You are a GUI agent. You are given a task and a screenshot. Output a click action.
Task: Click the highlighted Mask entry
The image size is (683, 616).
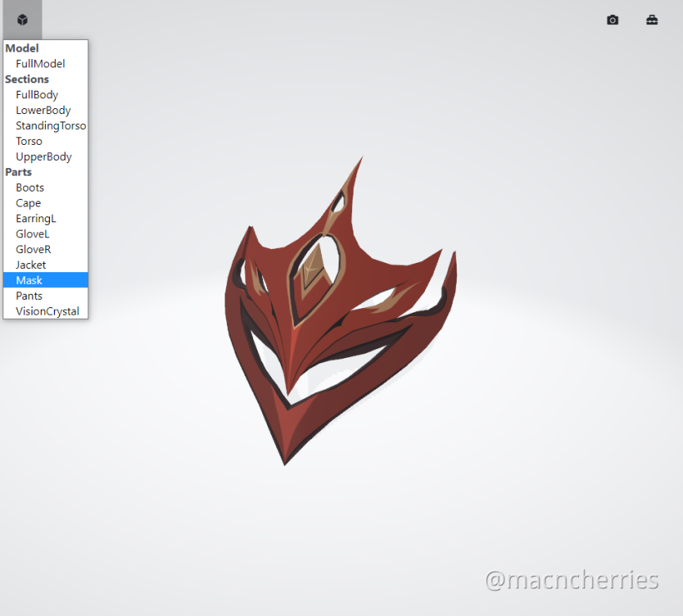pyautogui.click(x=29, y=281)
